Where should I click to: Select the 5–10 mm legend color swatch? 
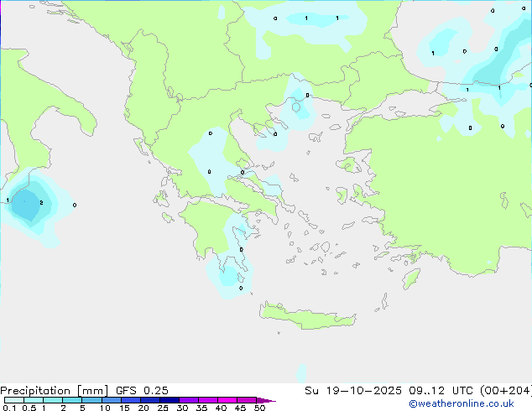pos(91,400)
